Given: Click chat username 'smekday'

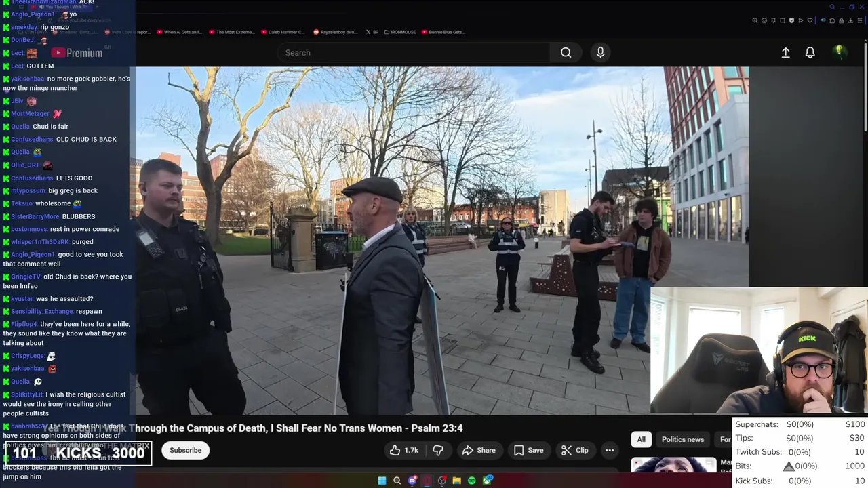Looking at the screenshot, I should (x=24, y=27).
